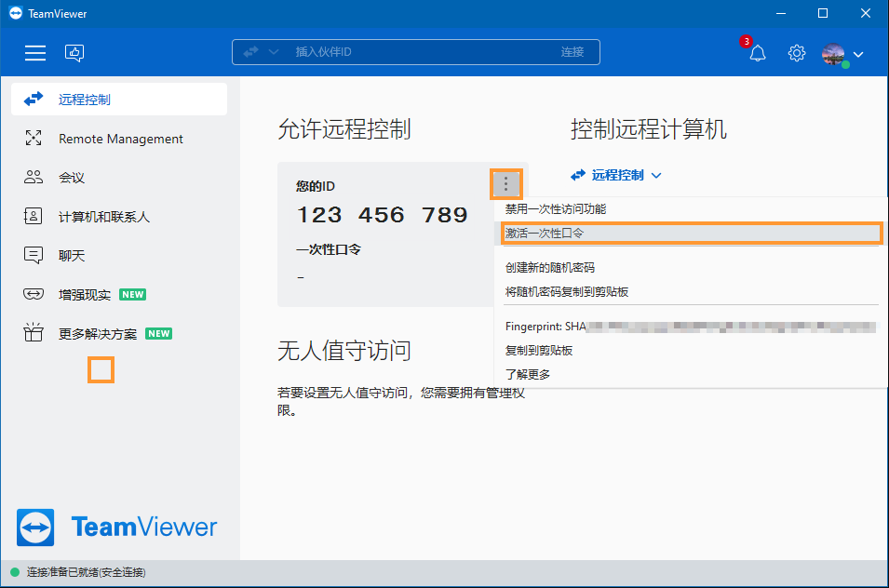Click the feedback speech-bubble icon

point(74,53)
